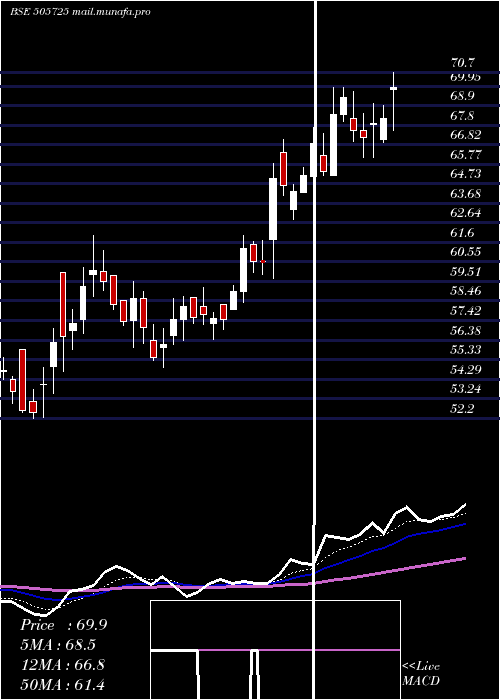Click the Price : 69.9 readout
Viewport: 500px width, 700px height.
point(63,625)
